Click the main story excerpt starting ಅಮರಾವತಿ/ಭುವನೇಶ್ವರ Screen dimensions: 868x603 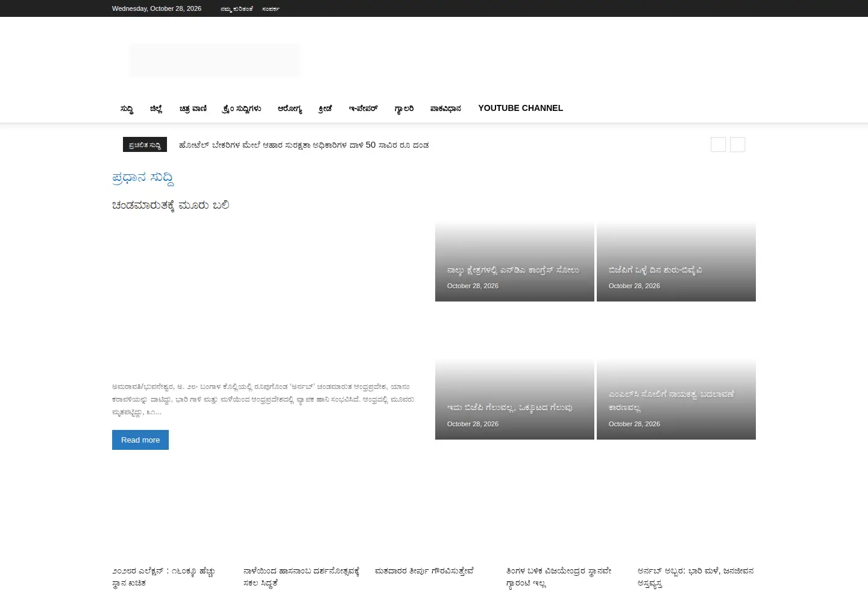click(263, 400)
